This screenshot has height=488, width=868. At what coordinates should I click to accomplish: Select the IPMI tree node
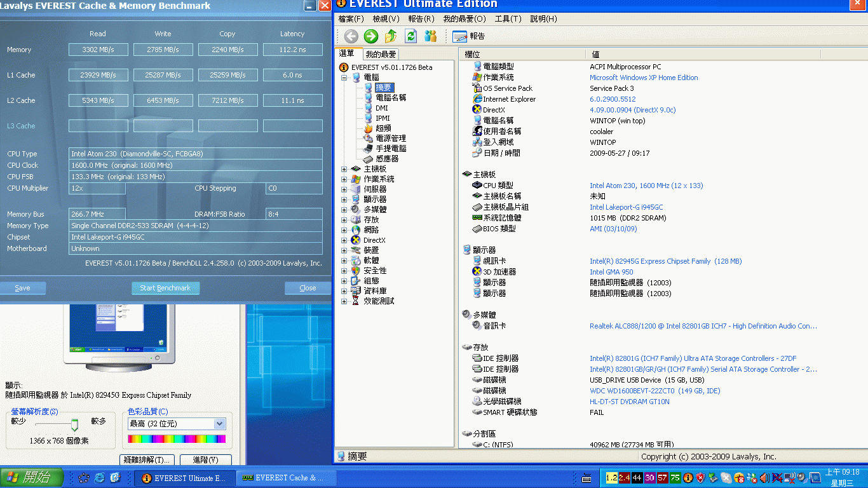[x=383, y=118]
